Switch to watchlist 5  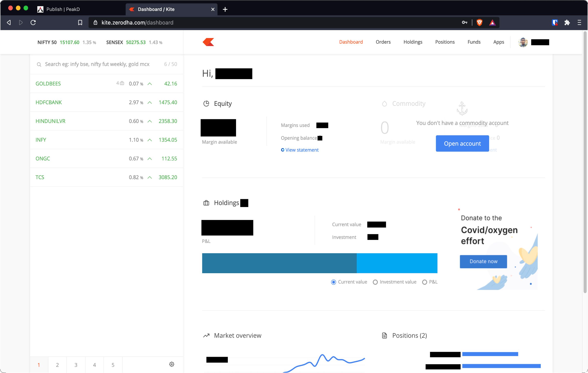click(x=113, y=365)
